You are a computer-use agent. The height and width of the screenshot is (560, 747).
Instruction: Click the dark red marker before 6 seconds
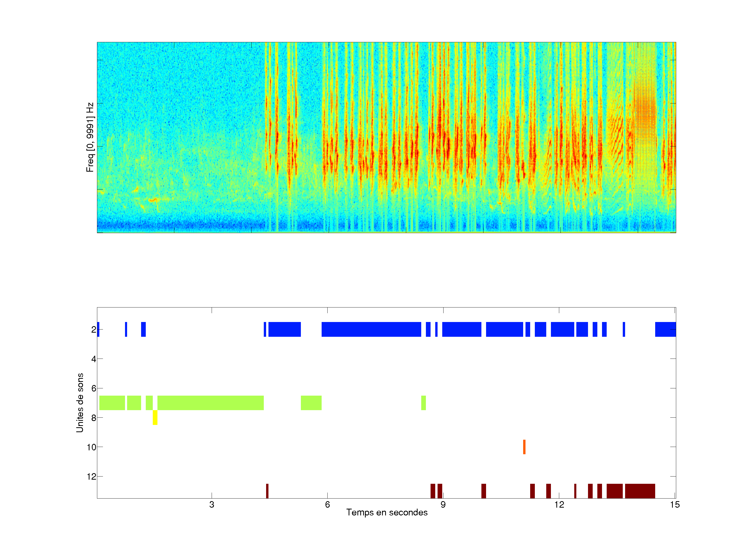[x=267, y=491]
